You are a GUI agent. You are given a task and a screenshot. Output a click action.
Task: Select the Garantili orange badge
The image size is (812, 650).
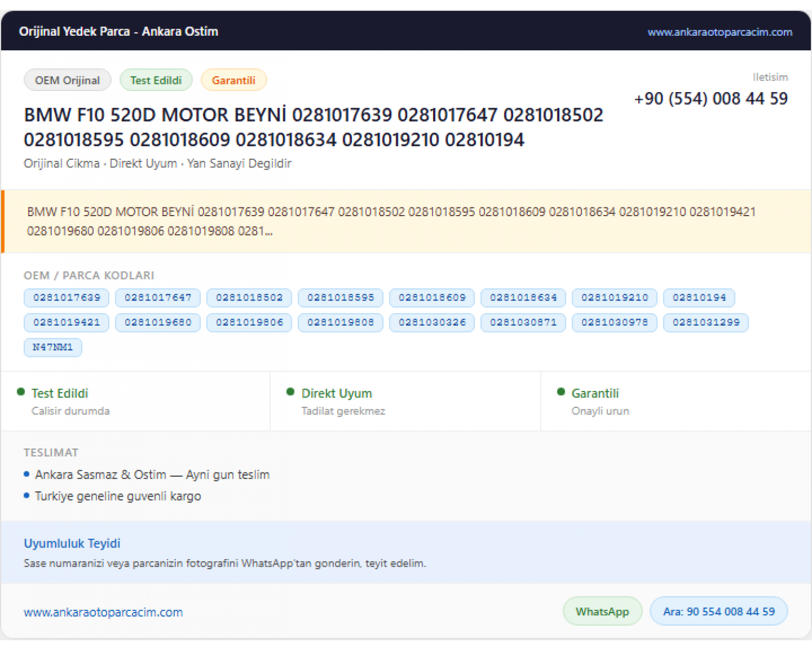pos(234,80)
